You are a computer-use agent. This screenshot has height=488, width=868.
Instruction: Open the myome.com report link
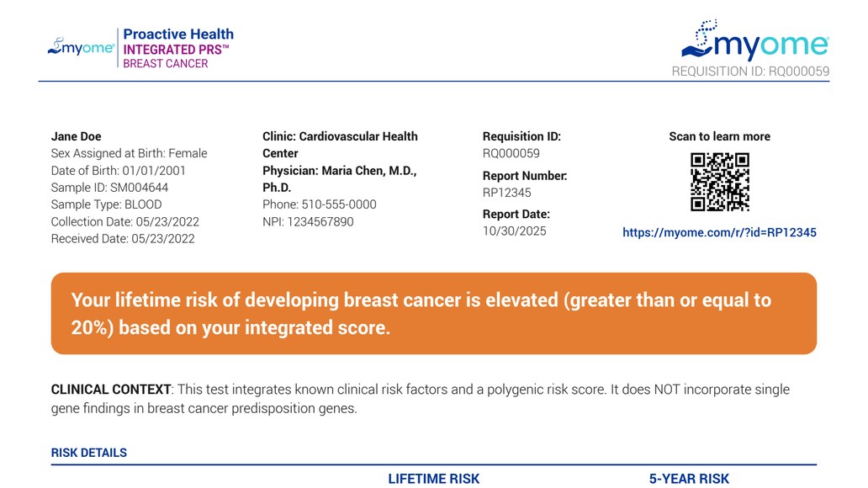[x=719, y=233]
